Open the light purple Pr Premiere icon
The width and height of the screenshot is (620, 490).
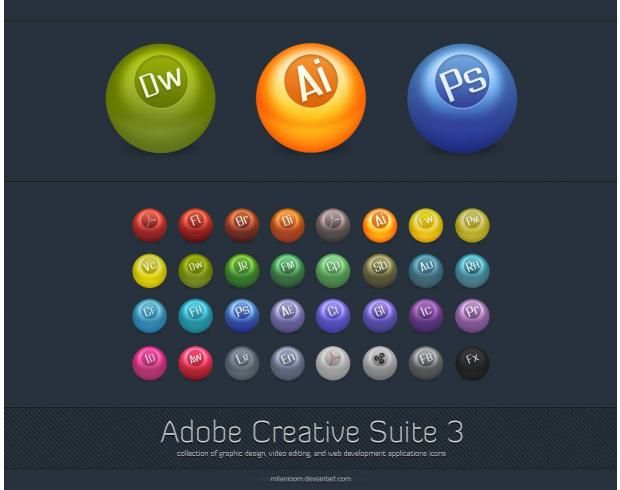click(x=472, y=316)
